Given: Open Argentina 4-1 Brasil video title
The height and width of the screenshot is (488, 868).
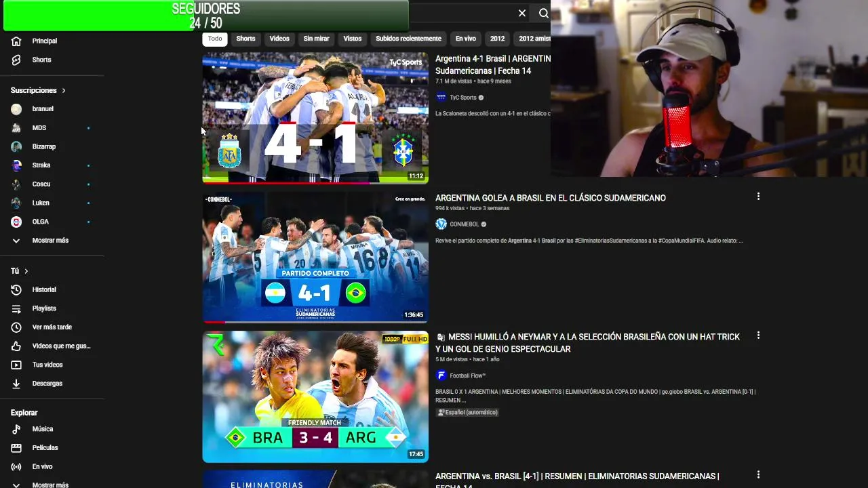Looking at the screenshot, I should [493, 64].
